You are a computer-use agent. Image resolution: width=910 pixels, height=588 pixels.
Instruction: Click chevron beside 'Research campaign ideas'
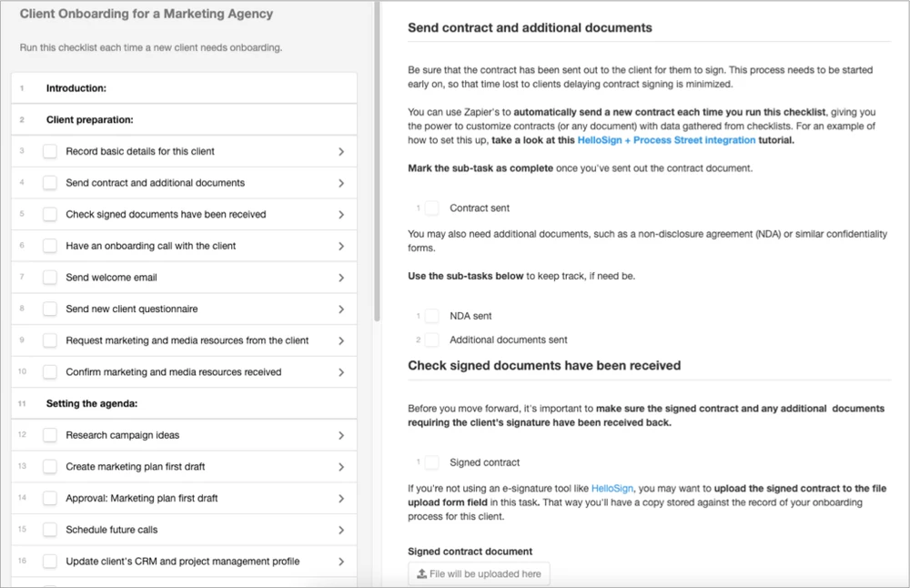coord(341,435)
